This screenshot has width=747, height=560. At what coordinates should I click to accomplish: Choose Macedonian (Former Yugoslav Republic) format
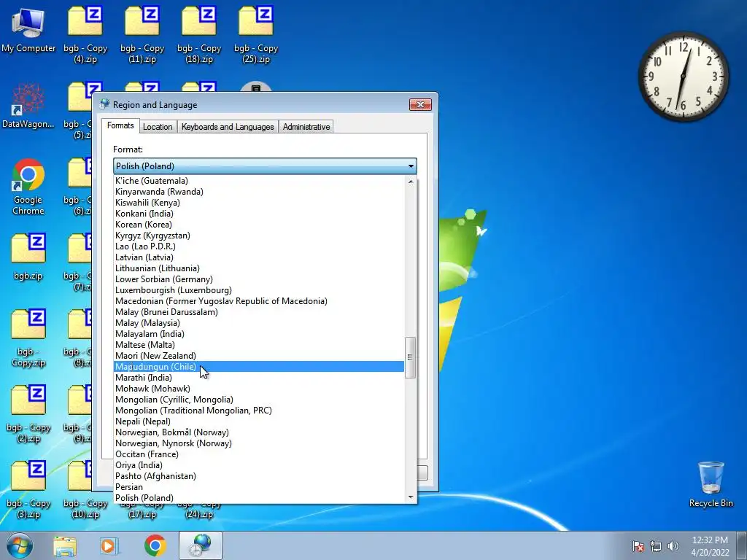[259, 301]
